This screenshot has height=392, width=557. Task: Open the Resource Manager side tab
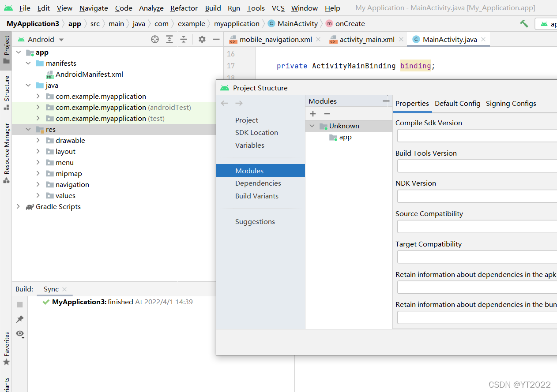coord(6,153)
